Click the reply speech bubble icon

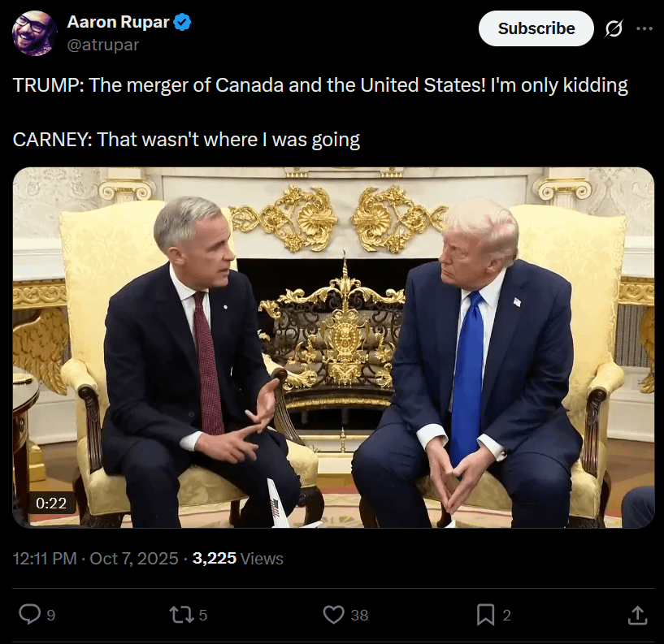click(x=29, y=615)
